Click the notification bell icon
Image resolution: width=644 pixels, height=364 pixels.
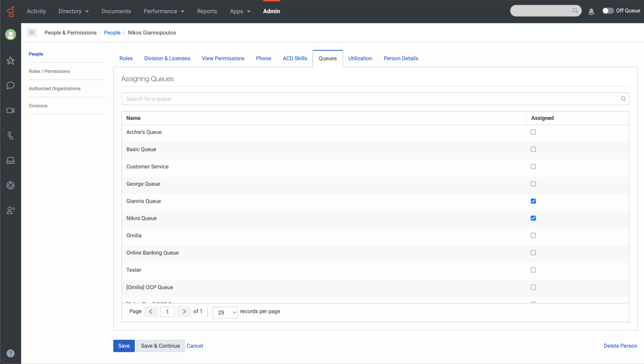[x=591, y=11]
